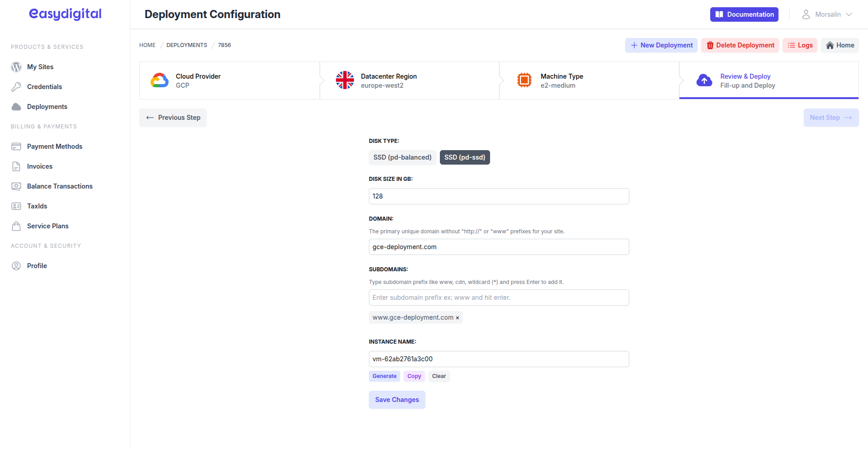
Task: Open the Morsalin user account dropdown
Action: [827, 14]
